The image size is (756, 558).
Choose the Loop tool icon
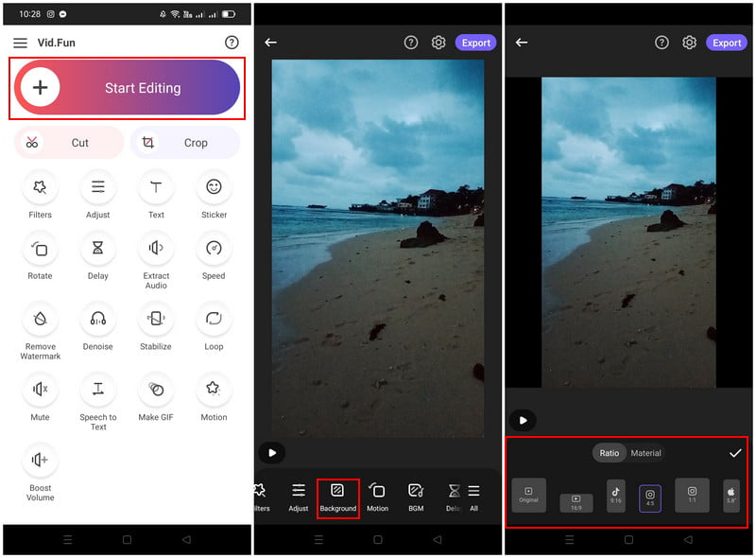pos(214,319)
